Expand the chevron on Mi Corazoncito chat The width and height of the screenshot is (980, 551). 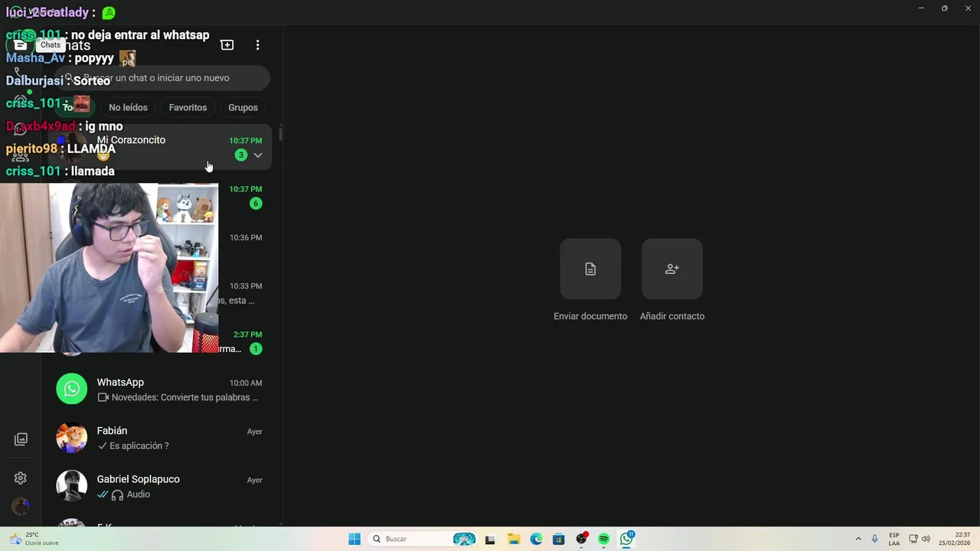[x=258, y=155]
